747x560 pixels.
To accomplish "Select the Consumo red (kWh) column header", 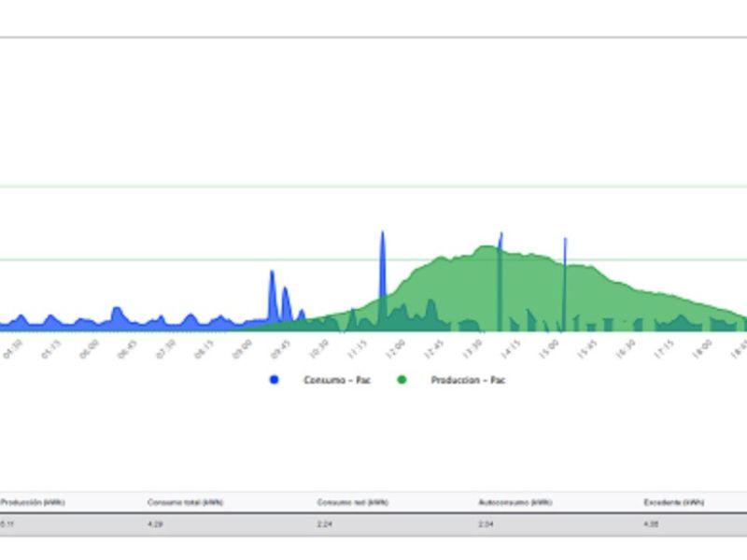I will (x=353, y=502).
